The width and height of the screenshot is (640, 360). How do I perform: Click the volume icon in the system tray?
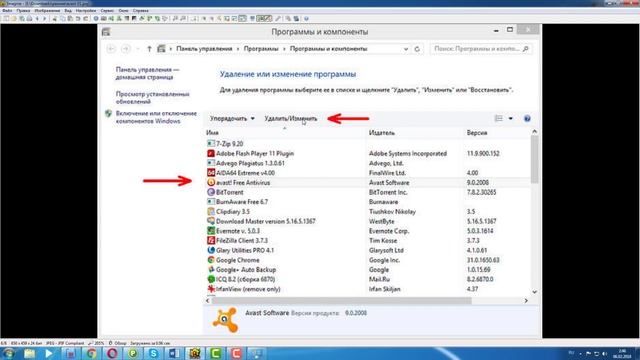604,353
